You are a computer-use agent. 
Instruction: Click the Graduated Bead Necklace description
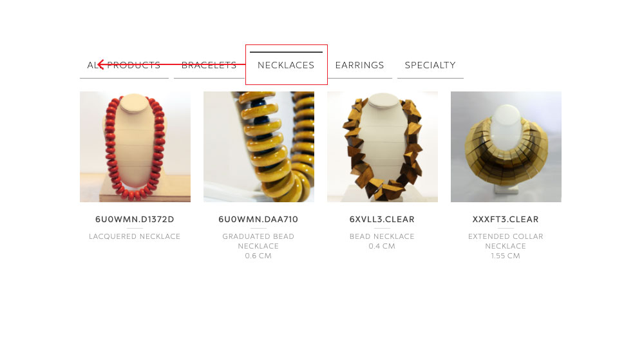258,242
